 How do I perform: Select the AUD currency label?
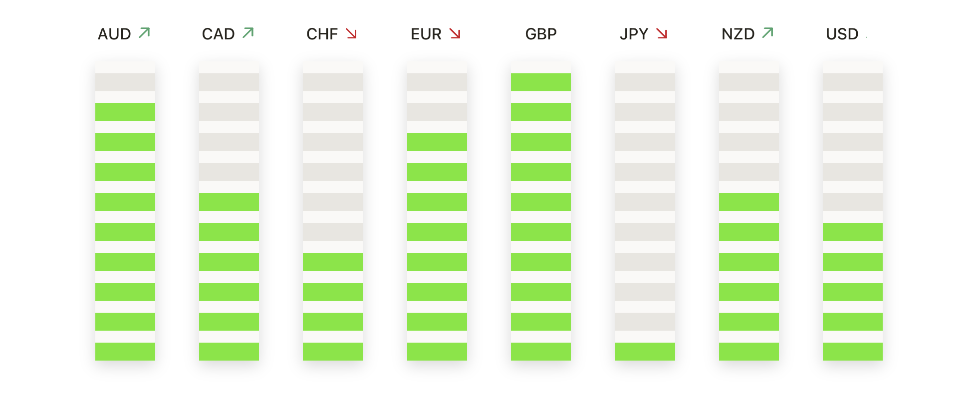coord(114,34)
